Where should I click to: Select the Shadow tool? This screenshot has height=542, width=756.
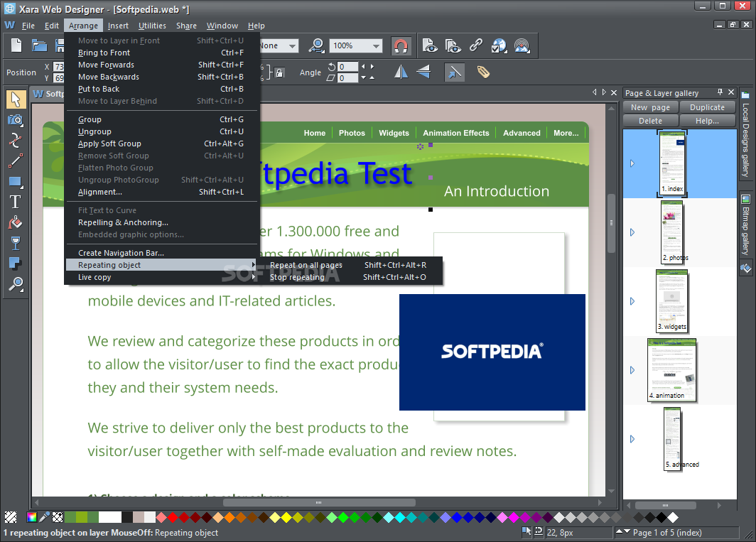(x=16, y=264)
